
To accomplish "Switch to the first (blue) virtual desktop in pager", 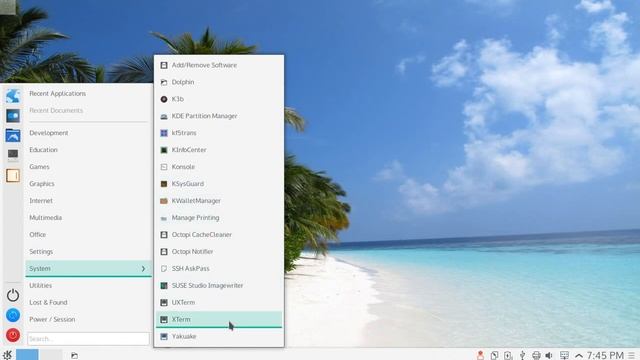I will [x=27, y=354].
